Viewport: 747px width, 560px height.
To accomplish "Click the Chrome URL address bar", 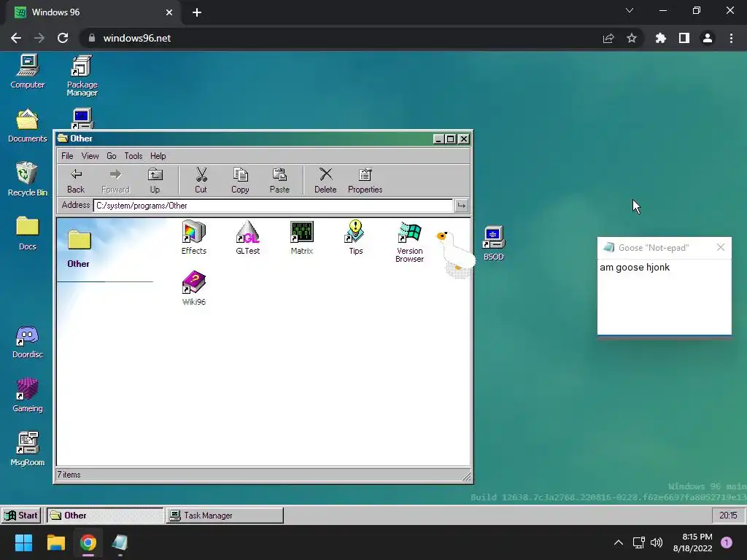I will [343, 38].
